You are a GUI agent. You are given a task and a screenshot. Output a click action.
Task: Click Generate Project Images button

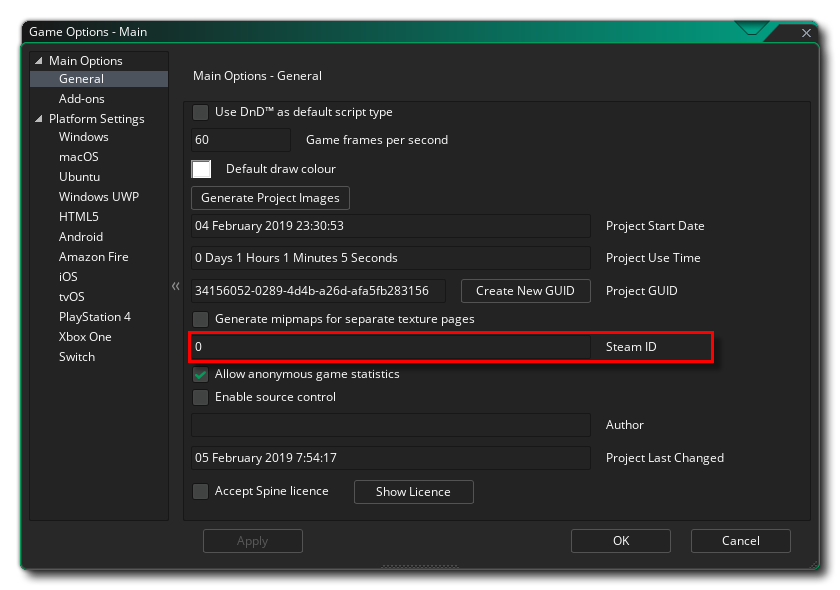click(271, 198)
